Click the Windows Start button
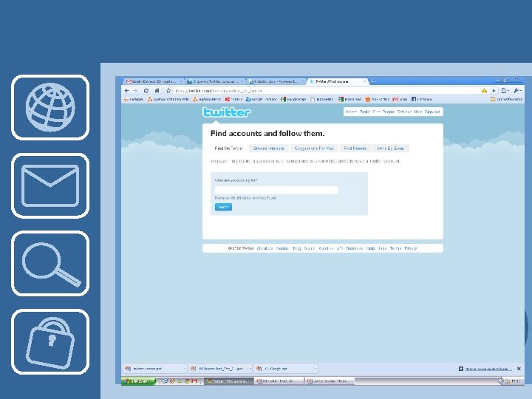Viewport: 532px width, 399px height. [x=138, y=381]
